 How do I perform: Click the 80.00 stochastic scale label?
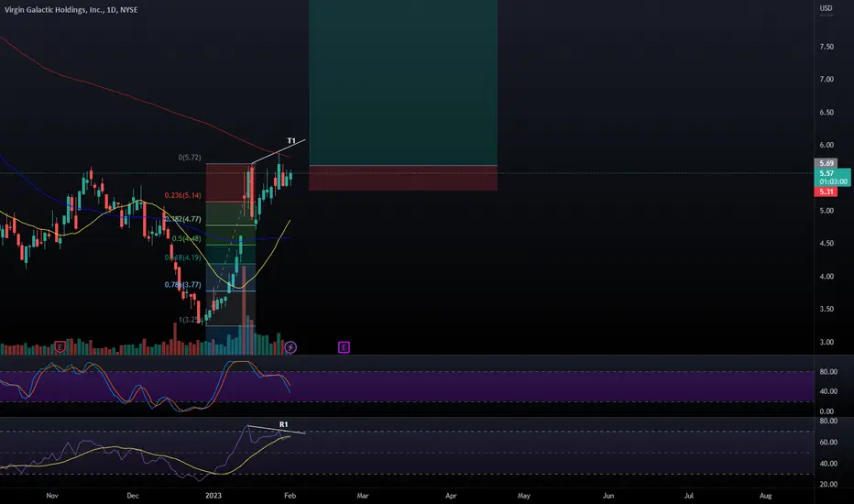pyautogui.click(x=827, y=372)
